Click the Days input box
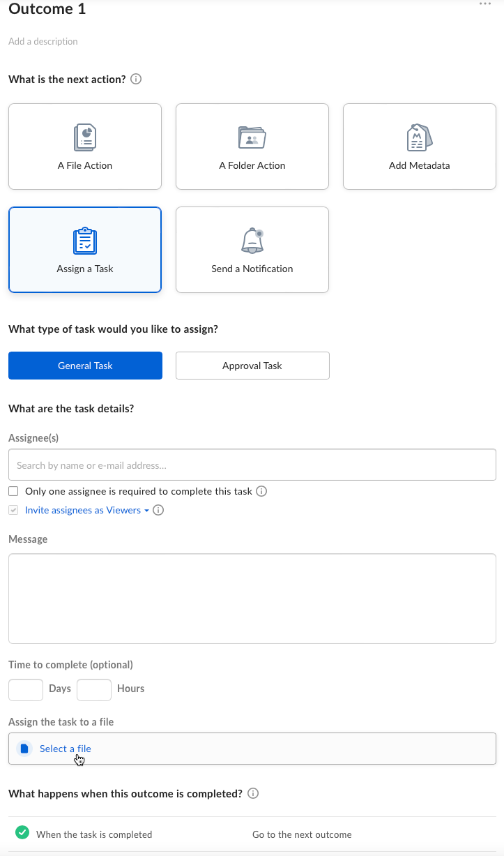The image size is (504, 856). click(x=26, y=690)
